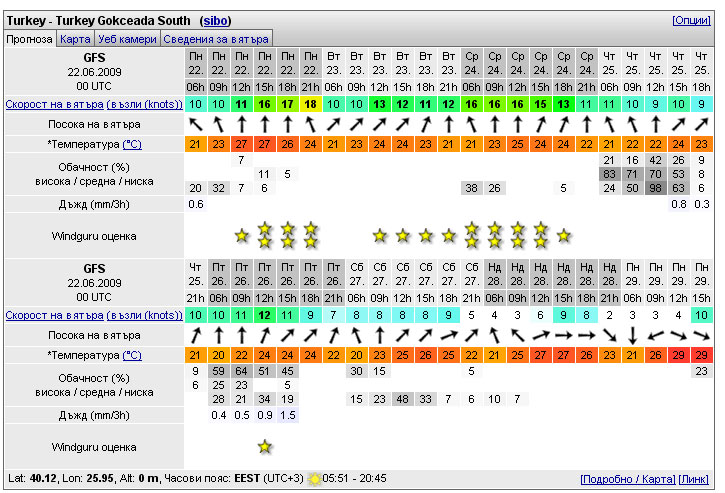Open the Карта tab
The height and width of the screenshot is (493, 725).
(75, 39)
